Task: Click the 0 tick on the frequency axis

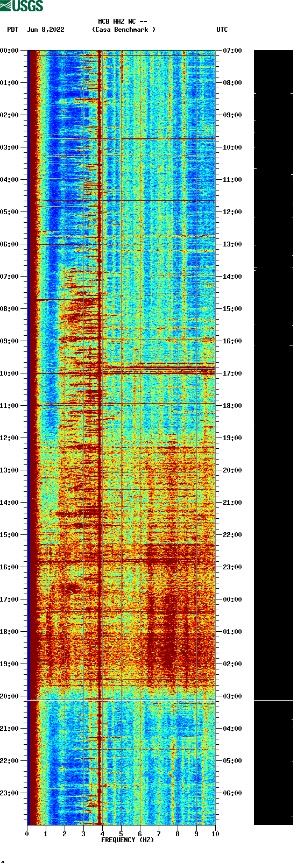Action: (x=27, y=834)
